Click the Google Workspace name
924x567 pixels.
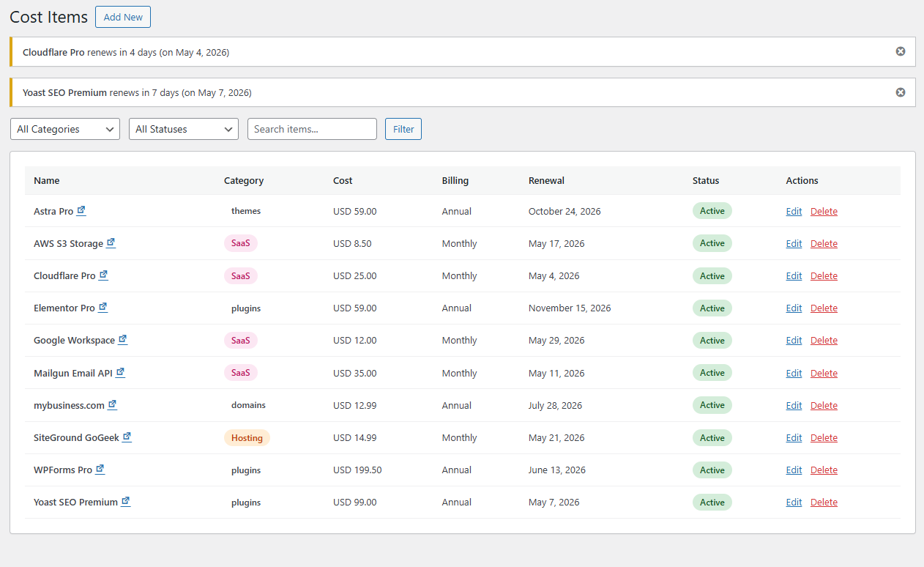pos(74,340)
